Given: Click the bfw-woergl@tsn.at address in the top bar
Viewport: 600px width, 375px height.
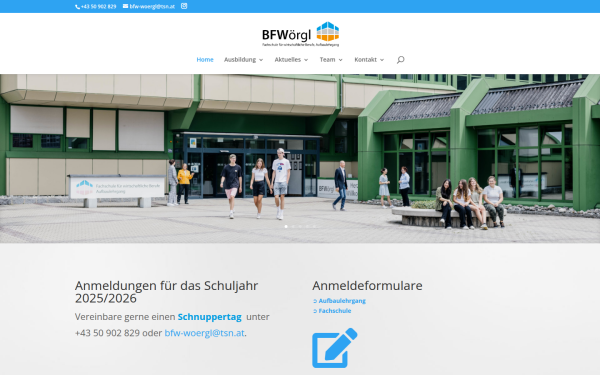Looking at the screenshot, I should click(152, 7).
